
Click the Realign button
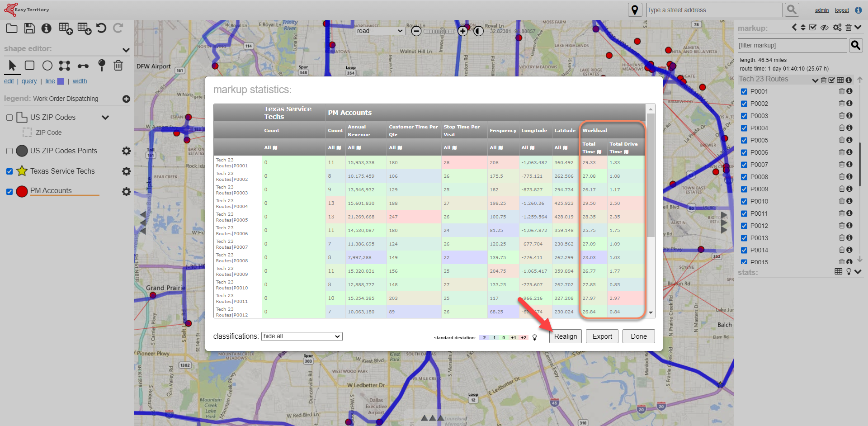(x=565, y=336)
